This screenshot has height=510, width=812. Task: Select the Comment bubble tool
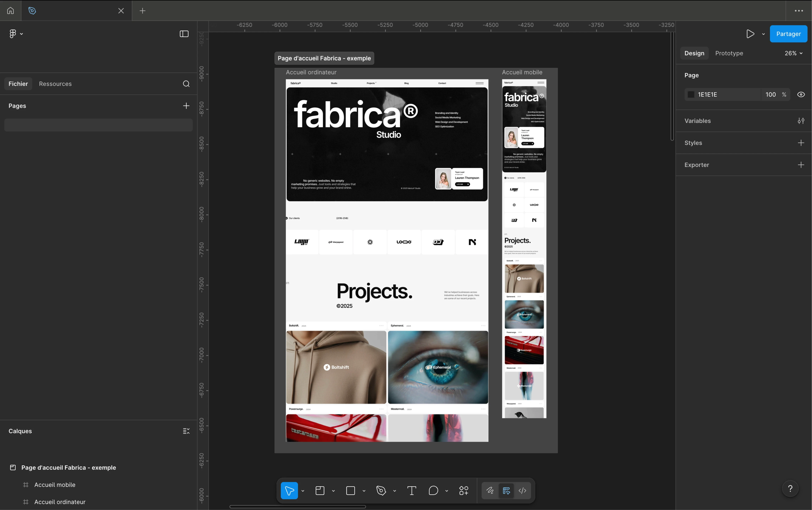[x=433, y=491]
